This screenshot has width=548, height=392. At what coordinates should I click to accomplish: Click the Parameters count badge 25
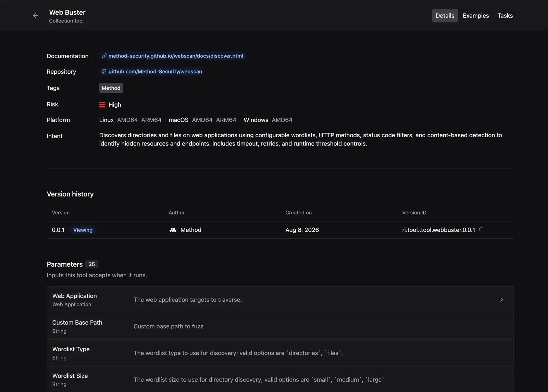pos(92,264)
